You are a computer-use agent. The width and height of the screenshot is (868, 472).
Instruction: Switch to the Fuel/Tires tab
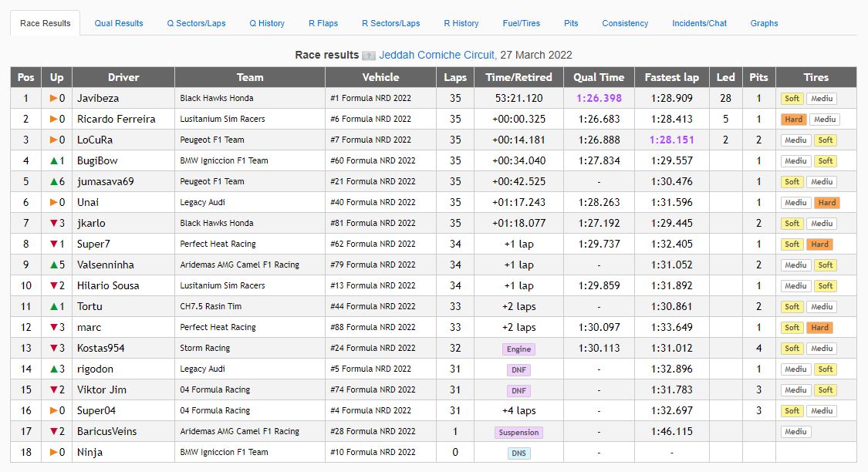pos(522,23)
